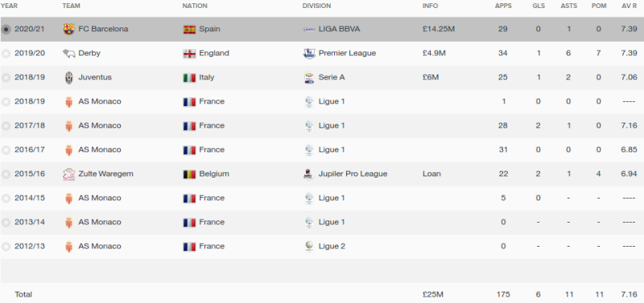Click the Zulte Waregem club logo
This screenshot has height=303, width=644.
(x=68, y=174)
